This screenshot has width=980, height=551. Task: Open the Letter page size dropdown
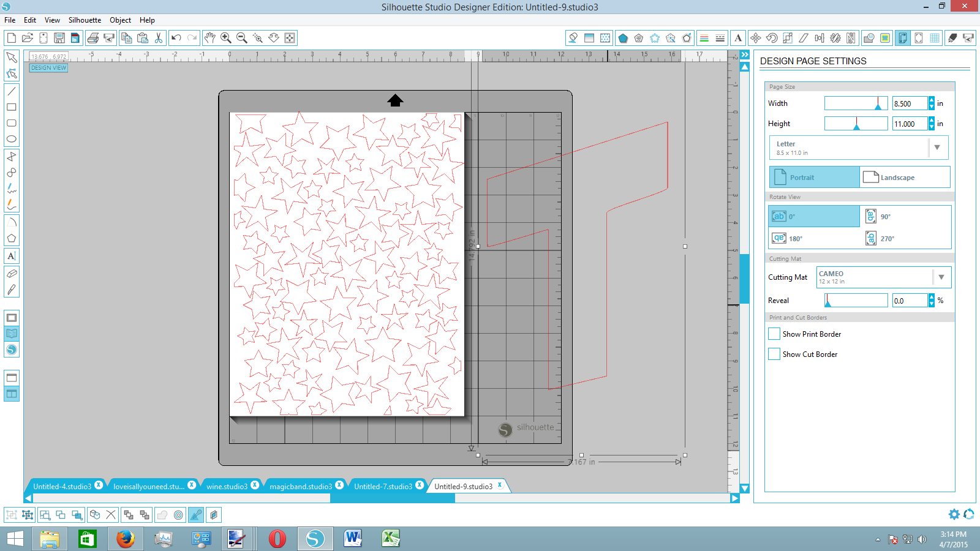(859, 148)
